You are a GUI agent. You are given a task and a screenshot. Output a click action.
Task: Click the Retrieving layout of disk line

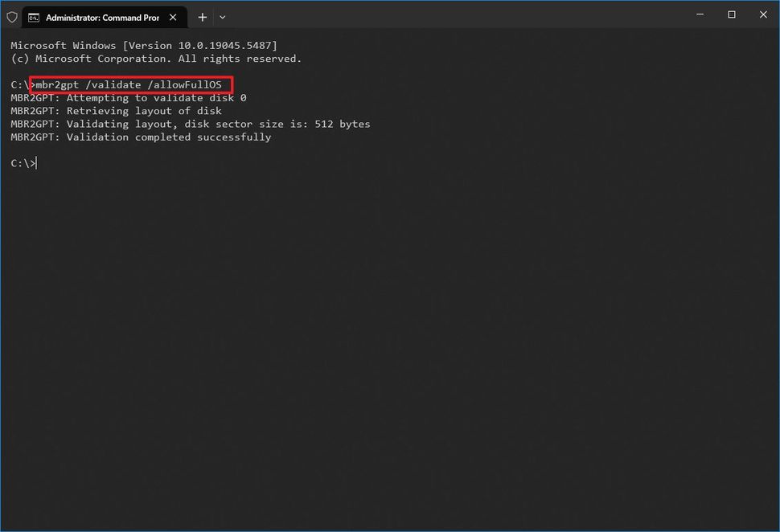(x=116, y=111)
